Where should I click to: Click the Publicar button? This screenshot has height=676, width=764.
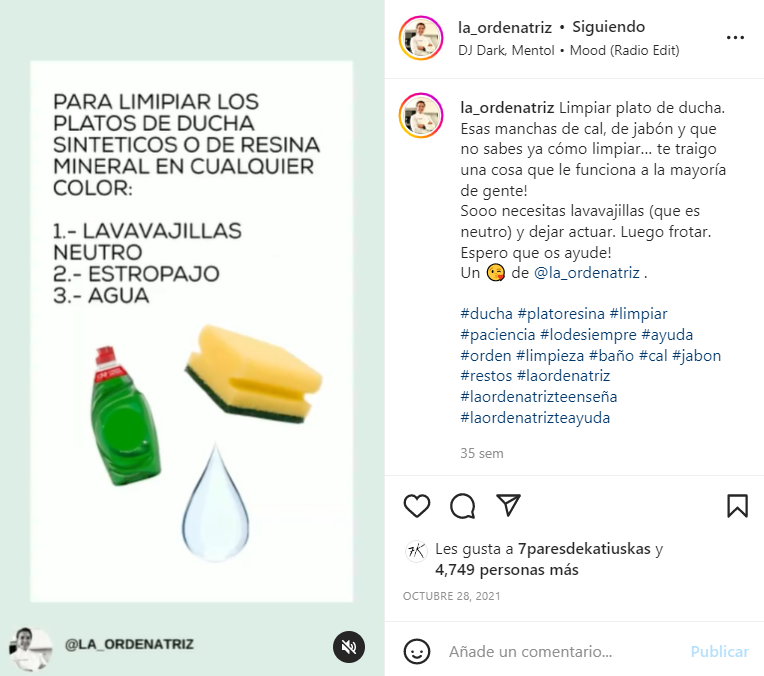(720, 652)
